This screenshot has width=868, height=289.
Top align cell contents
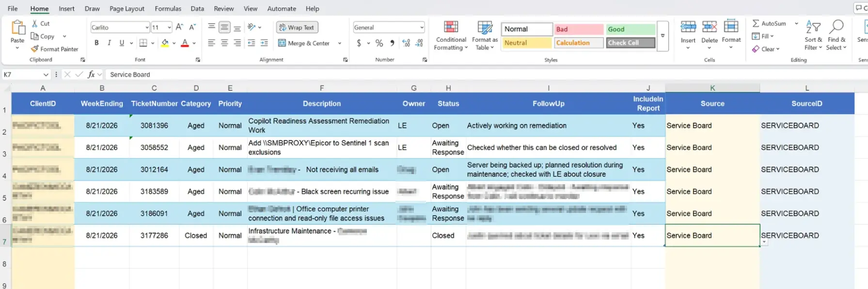(212, 27)
